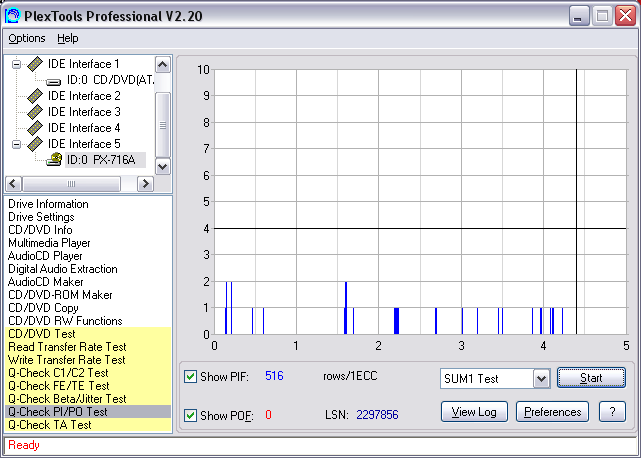Click the tree scroll down arrow
641x458 pixels.
(x=163, y=166)
